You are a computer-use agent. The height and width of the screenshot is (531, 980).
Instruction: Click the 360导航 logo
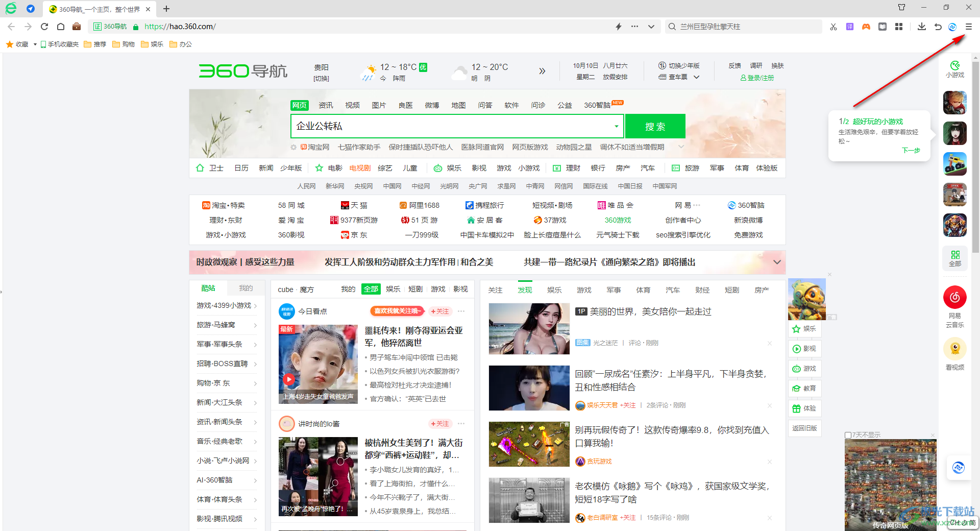point(243,71)
